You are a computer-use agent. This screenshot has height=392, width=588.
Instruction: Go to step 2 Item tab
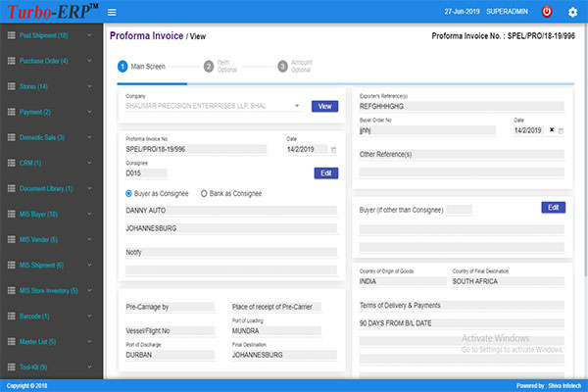tap(220, 66)
